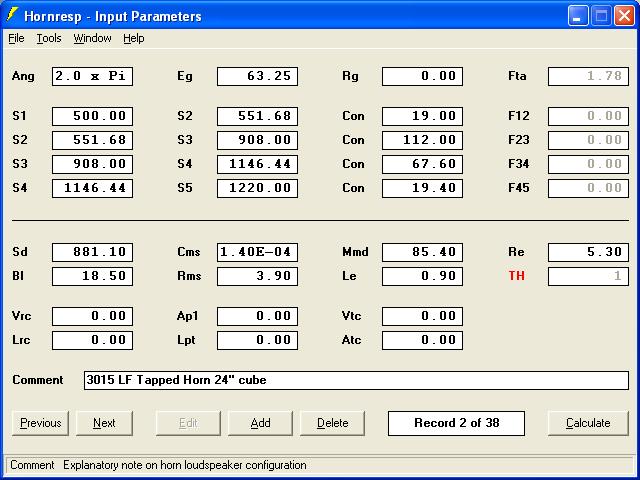Viewport: 640px width, 480px height.
Task: Click the Lrc input field
Action: [92, 340]
